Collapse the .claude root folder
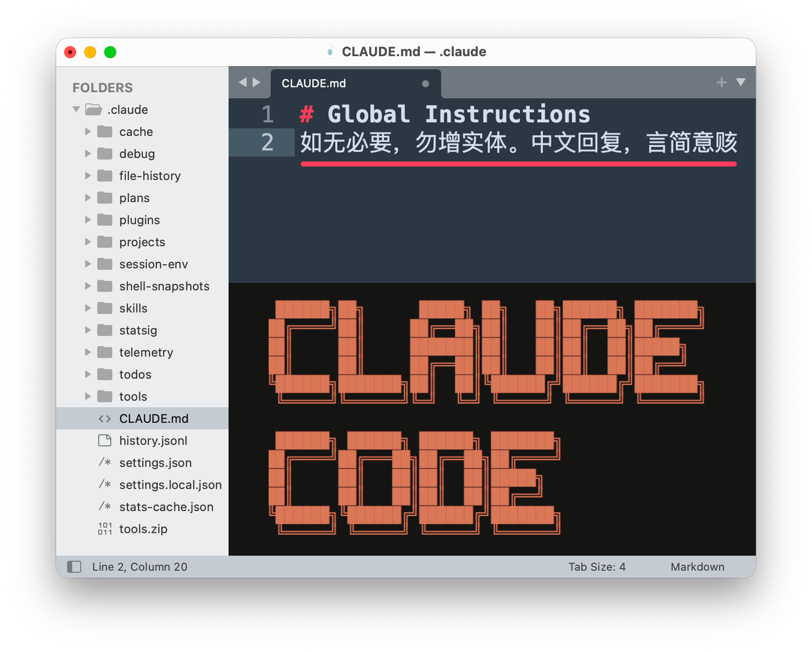The height and width of the screenshot is (652, 812). [x=76, y=109]
